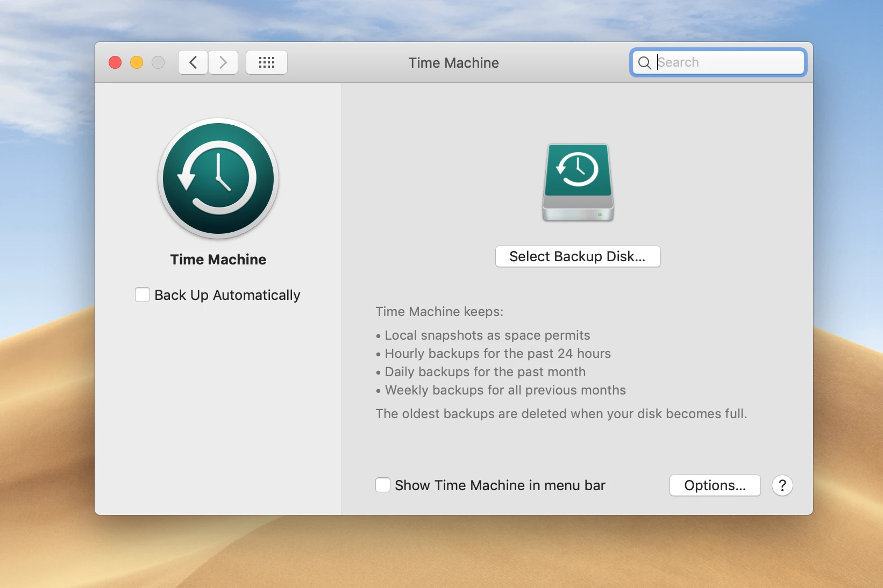This screenshot has height=588, width=883.
Task: Toggle the Back Up Automatically checkbox off
Action: [141, 295]
